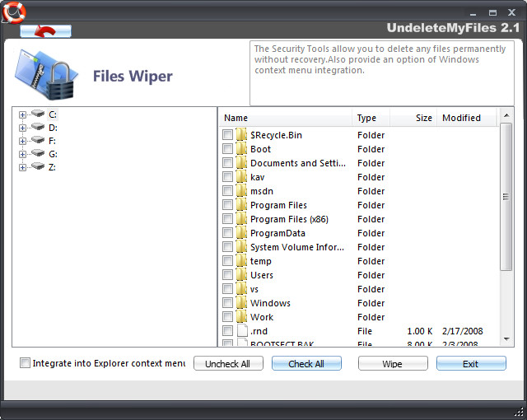Select the D: drive icon
This screenshot has width=527, height=420.
pos(38,127)
